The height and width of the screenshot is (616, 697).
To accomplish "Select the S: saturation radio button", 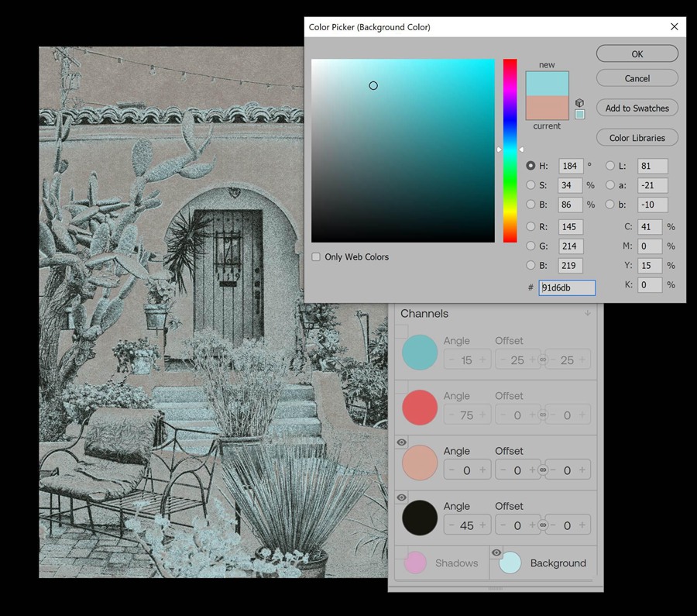I will [x=530, y=185].
